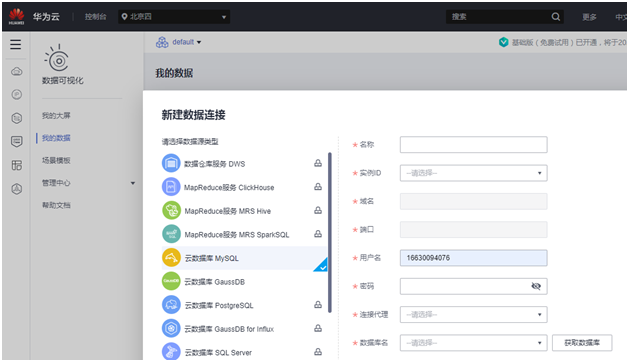Select the 云数据库 PostgreSQL elephant icon
Viewport: 629px width, 362px height.
point(171,305)
